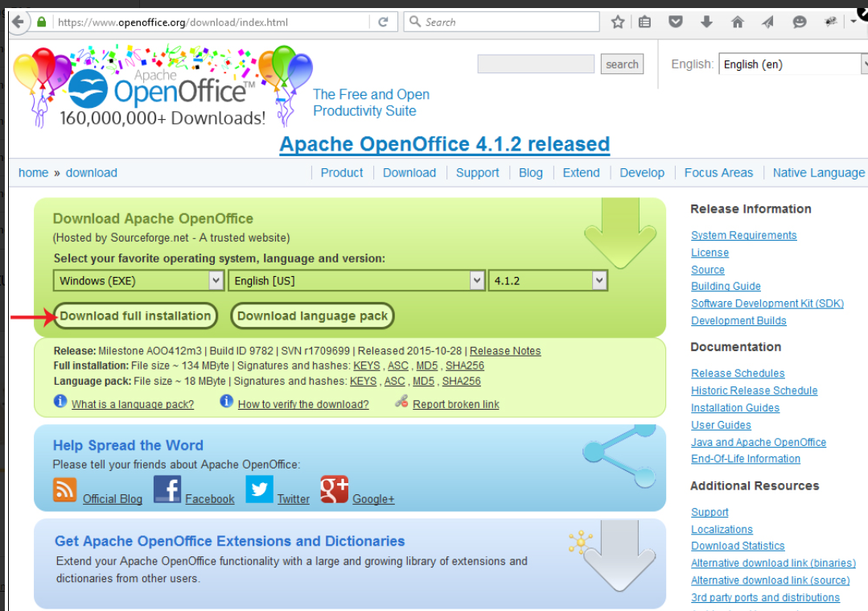Click the grey extensions download arrow graphic
Viewport: 868px width, 611px height.
click(x=619, y=555)
